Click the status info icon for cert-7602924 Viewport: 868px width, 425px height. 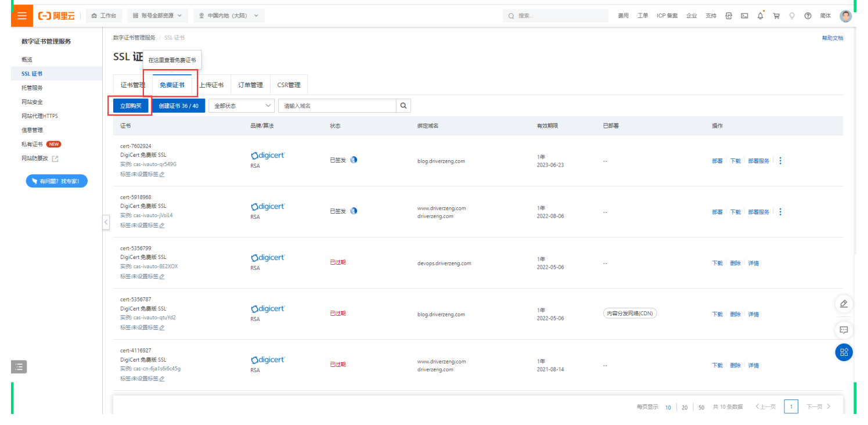[x=354, y=160]
